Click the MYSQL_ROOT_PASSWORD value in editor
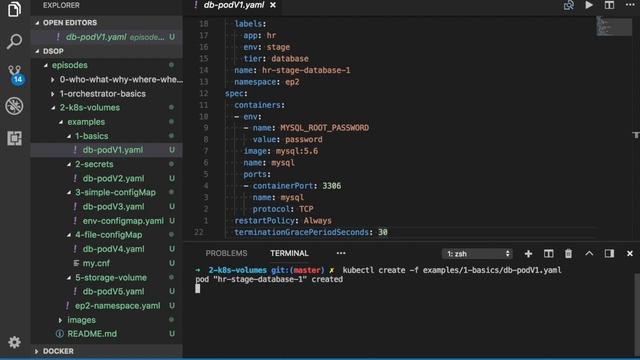The image size is (640, 360). pyautogui.click(x=324, y=128)
